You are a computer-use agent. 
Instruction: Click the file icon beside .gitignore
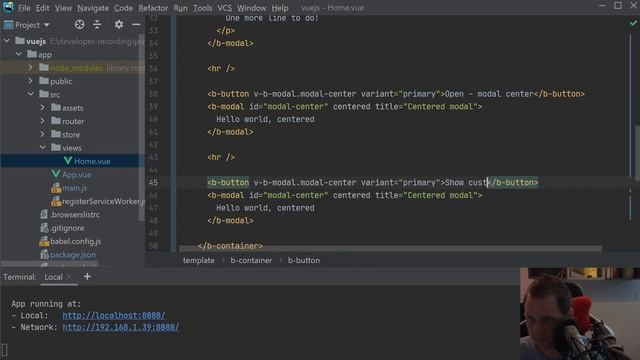[44, 228]
